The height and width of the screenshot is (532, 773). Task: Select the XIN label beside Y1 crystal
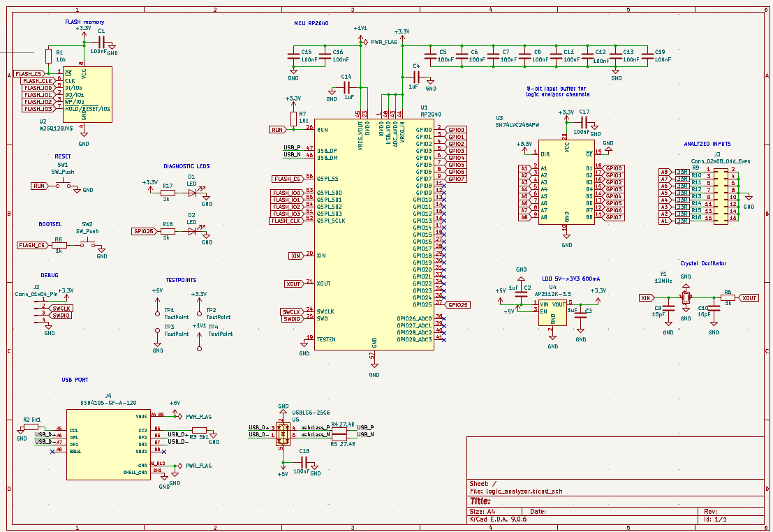click(647, 298)
